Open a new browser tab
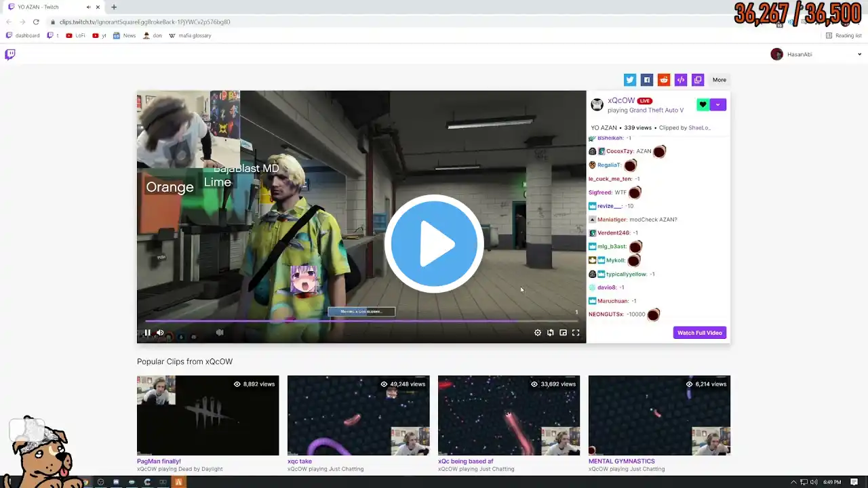This screenshot has width=868, height=488. [x=114, y=7]
